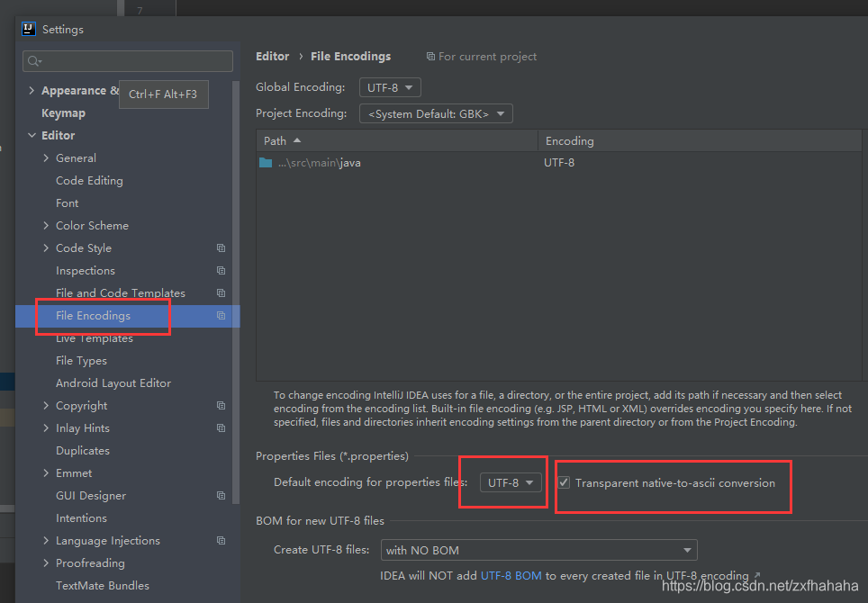This screenshot has height=603, width=868.
Task: Click the project-level icon beside Inlay Hints
Action: (x=221, y=428)
